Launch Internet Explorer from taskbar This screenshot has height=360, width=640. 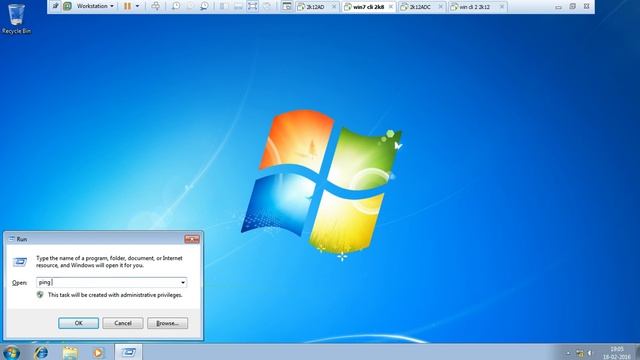point(41,352)
